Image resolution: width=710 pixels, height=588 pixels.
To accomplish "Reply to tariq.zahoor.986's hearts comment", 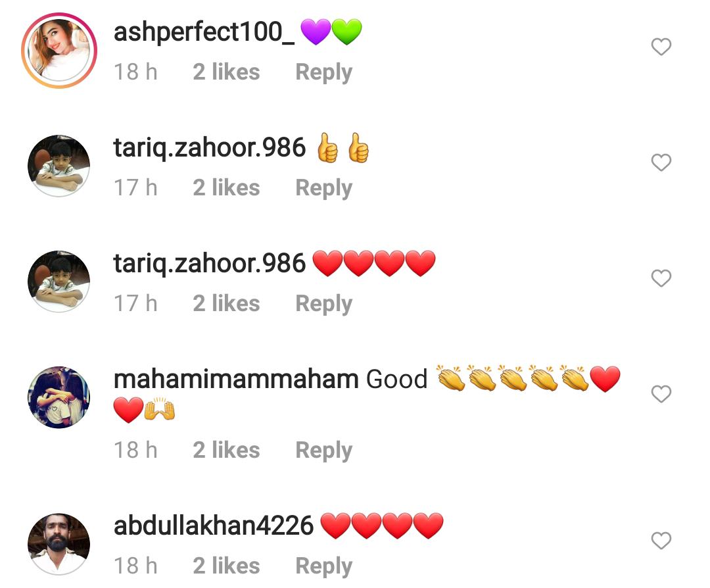I will pyautogui.click(x=323, y=303).
